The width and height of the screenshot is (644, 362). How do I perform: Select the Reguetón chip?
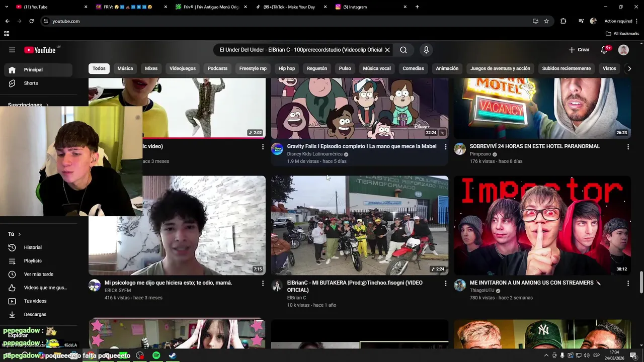tap(317, 68)
